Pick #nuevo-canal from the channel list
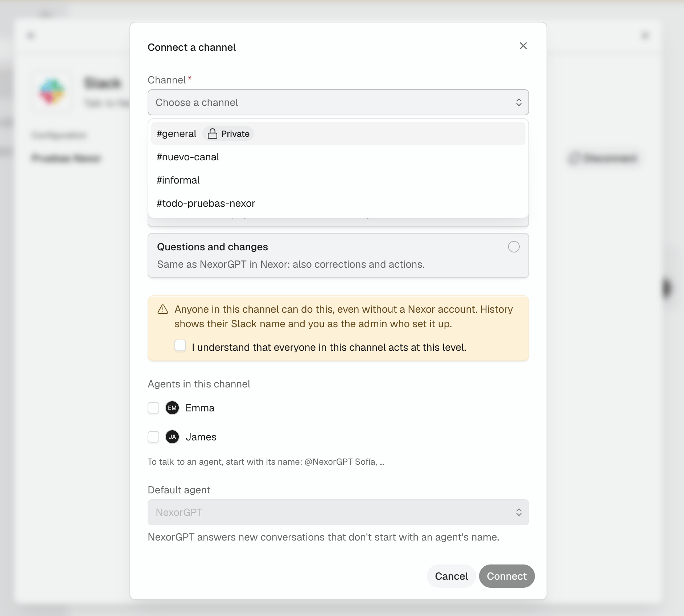Viewport: 684px width, 616px height. [x=338, y=157]
